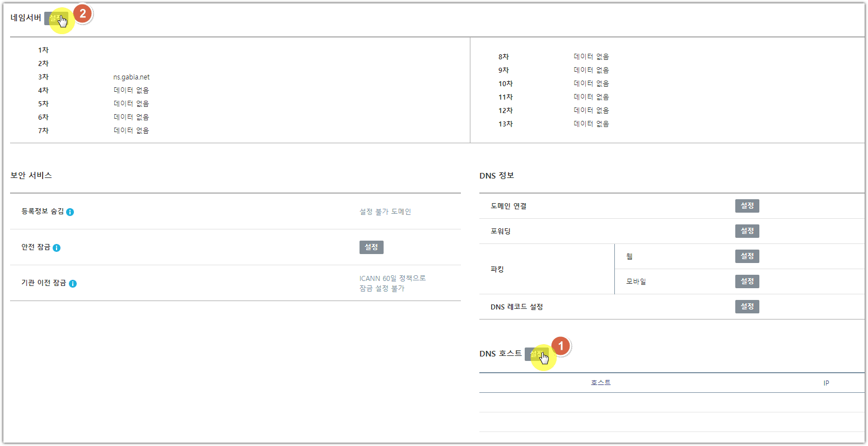Open 설정 for 파킹 웹
Image resolution: width=868 pixels, height=446 pixels.
coord(747,256)
